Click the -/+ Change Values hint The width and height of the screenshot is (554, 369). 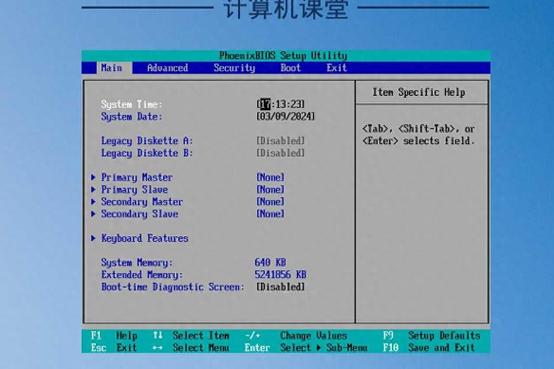pos(296,335)
